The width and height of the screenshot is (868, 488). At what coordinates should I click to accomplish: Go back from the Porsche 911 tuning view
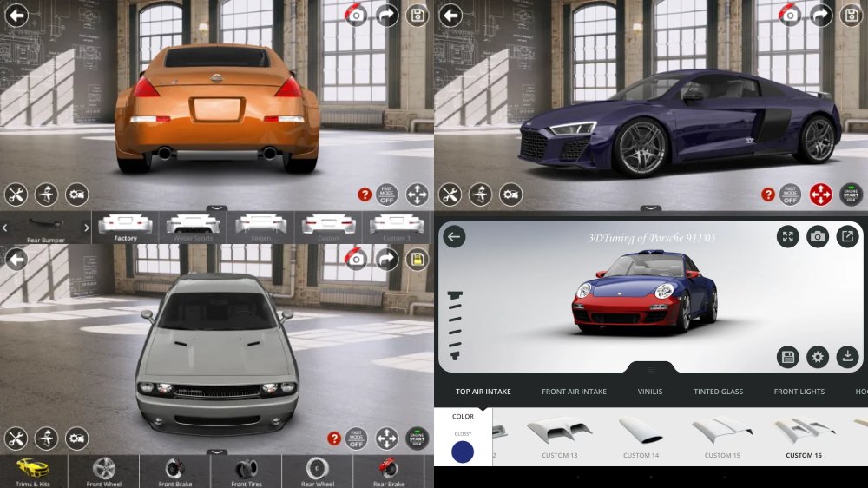pyautogui.click(x=455, y=237)
